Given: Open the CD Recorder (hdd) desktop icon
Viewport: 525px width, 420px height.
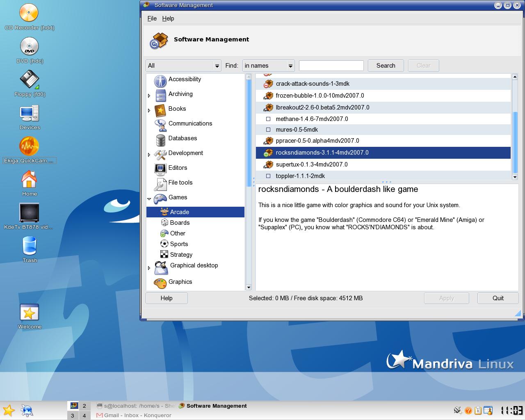Looking at the screenshot, I should pos(29,13).
